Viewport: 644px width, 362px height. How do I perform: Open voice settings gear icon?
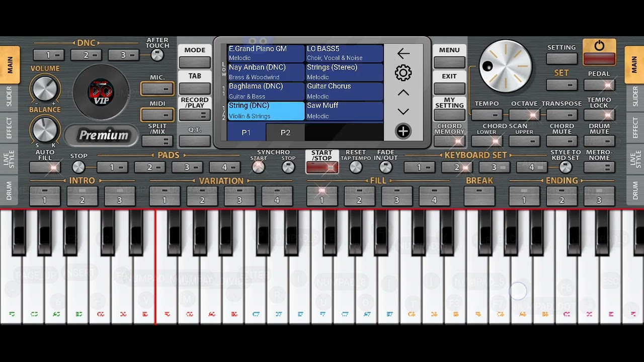tap(403, 73)
